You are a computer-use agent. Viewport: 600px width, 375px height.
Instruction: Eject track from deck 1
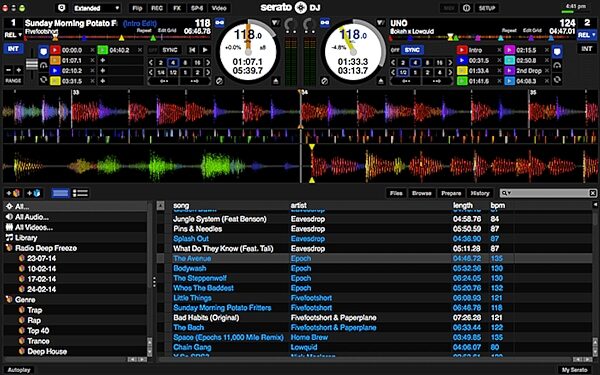pos(276,81)
